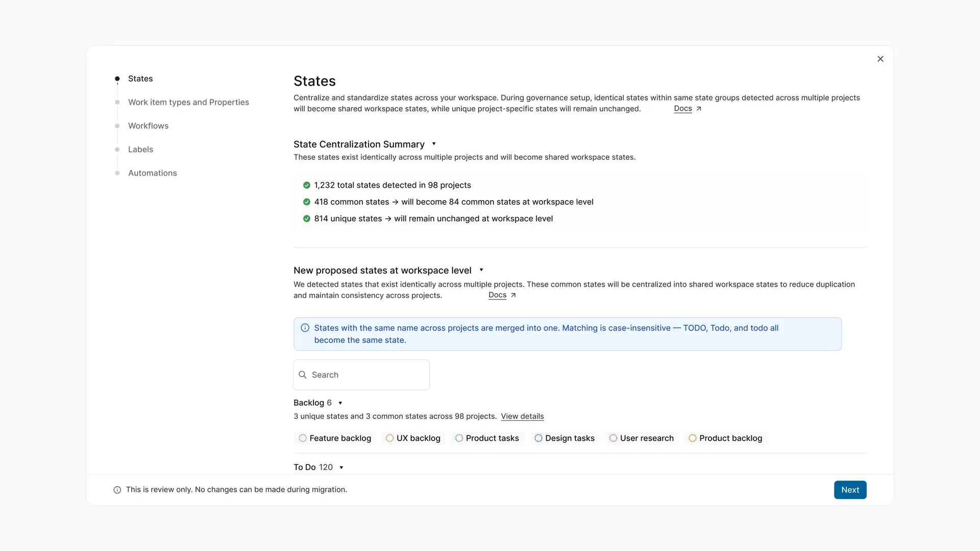Click the Next button

point(850,490)
